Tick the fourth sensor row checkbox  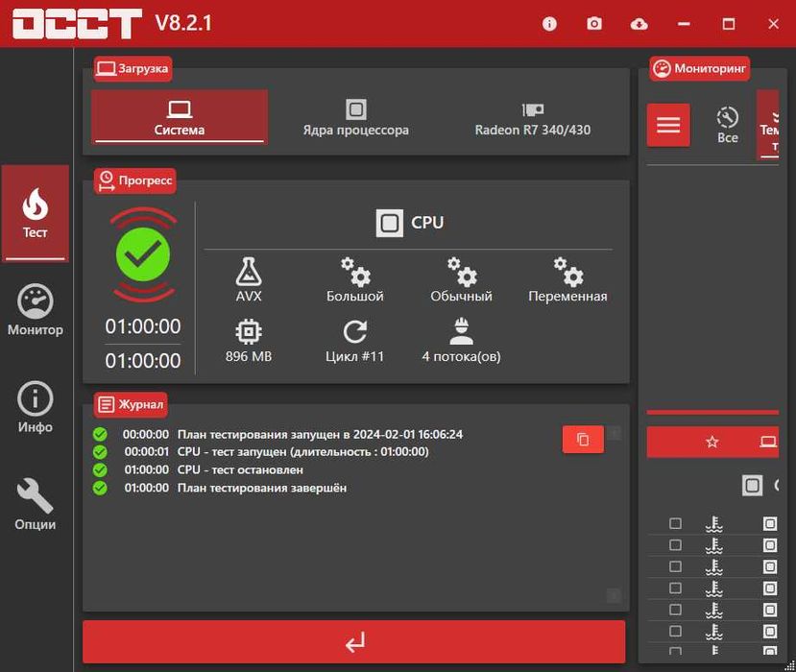pyautogui.click(x=675, y=588)
